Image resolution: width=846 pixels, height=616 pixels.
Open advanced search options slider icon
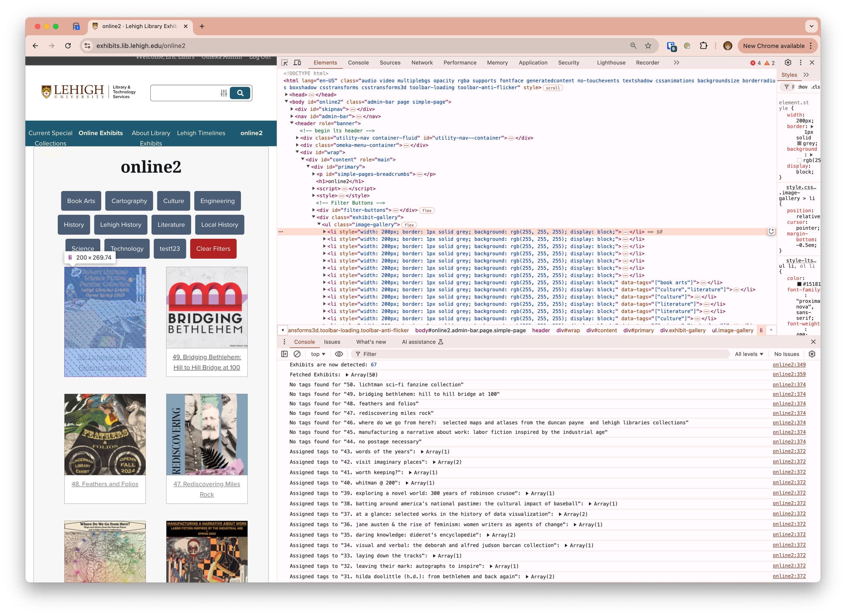coord(224,93)
